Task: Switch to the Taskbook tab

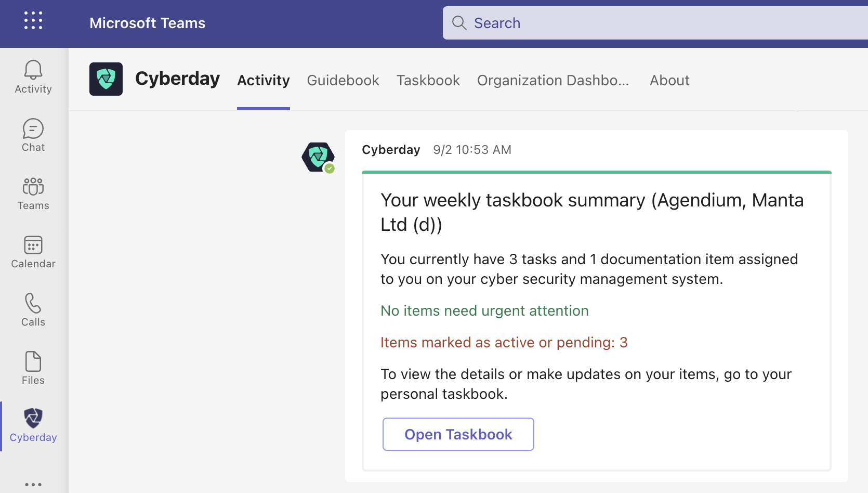Action: [x=428, y=80]
